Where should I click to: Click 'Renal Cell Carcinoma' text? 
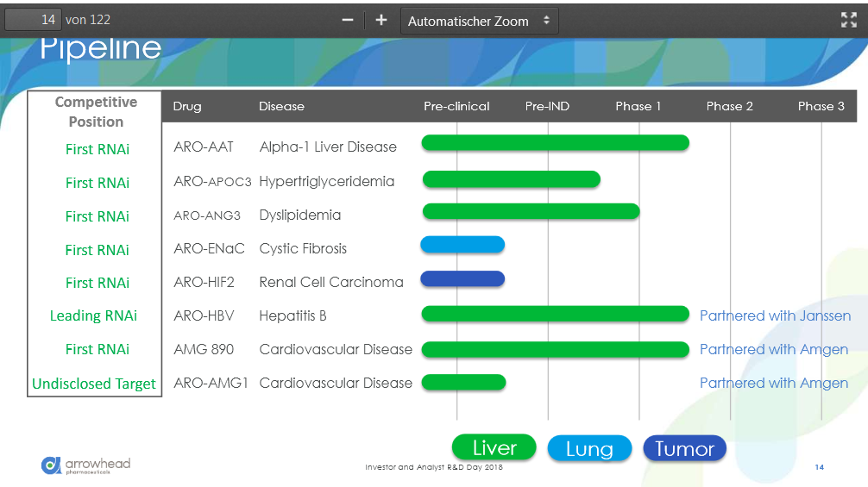(331, 283)
